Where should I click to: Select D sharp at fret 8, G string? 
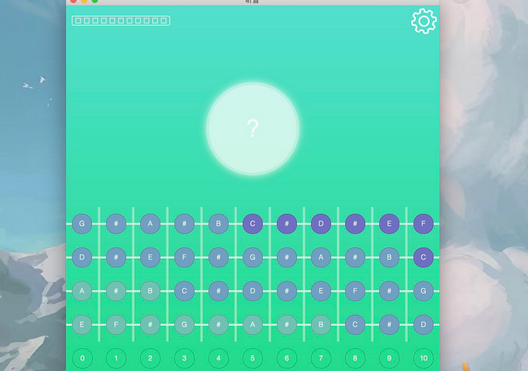click(x=355, y=224)
